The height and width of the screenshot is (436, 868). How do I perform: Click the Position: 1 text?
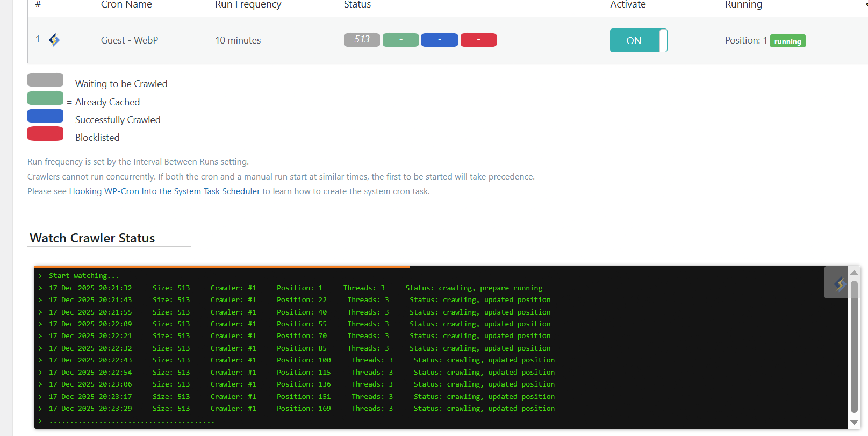click(746, 40)
